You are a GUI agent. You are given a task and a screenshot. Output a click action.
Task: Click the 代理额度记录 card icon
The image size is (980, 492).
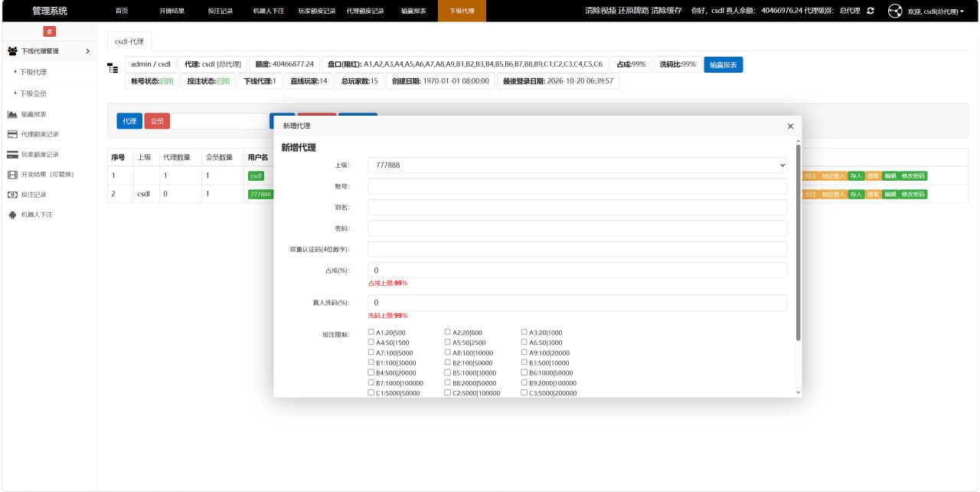coord(12,134)
